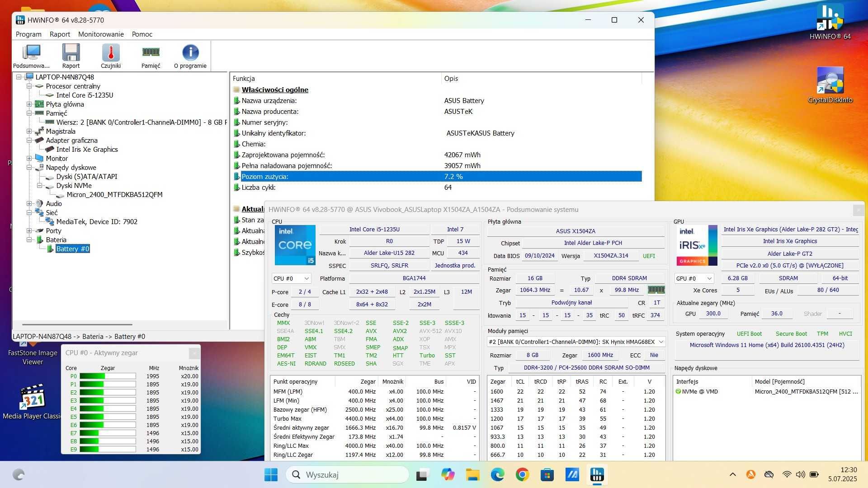Open Microsoft Store from the taskbar
This screenshot has width=868, height=488.
(547, 474)
